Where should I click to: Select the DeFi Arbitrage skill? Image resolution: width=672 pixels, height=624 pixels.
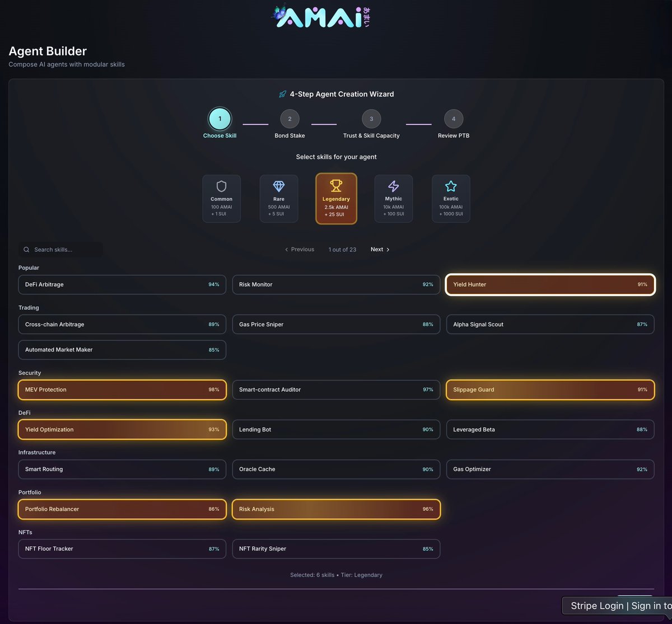122,284
